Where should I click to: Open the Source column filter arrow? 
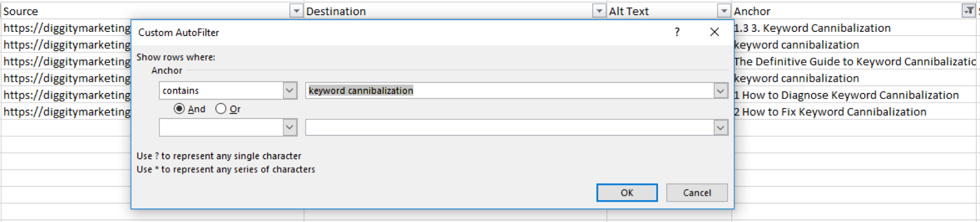pos(296,11)
